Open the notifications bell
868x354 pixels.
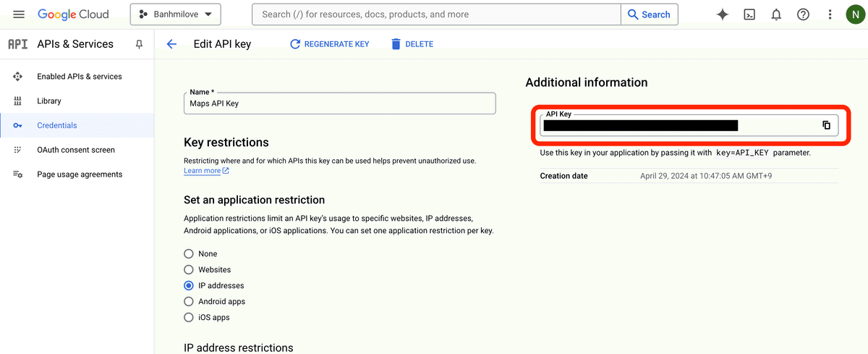(x=776, y=14)
